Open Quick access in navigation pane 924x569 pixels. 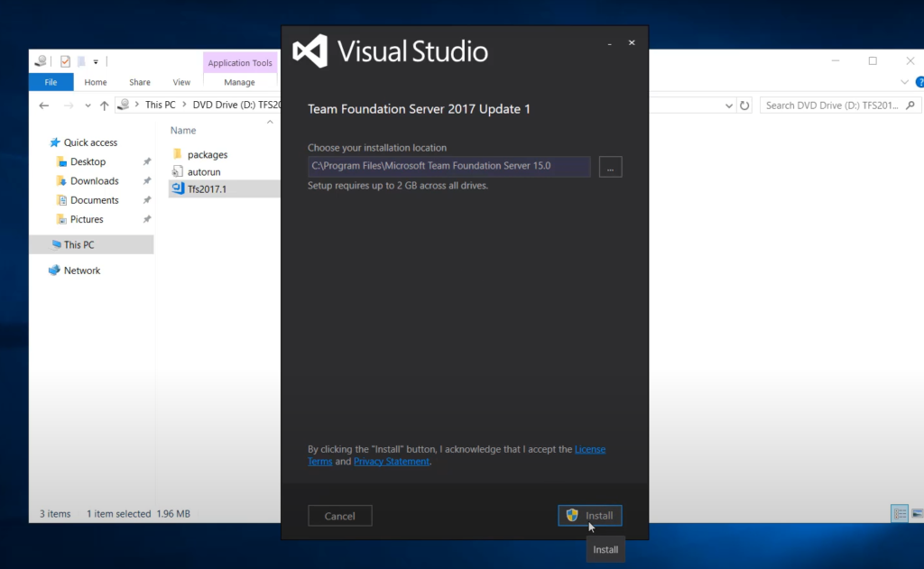tap(91, 142)
